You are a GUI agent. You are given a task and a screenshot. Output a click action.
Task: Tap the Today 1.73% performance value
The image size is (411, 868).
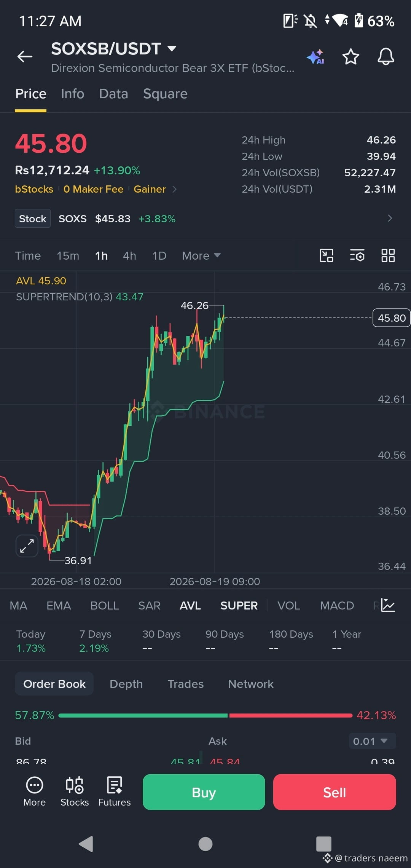coord(31,648)
